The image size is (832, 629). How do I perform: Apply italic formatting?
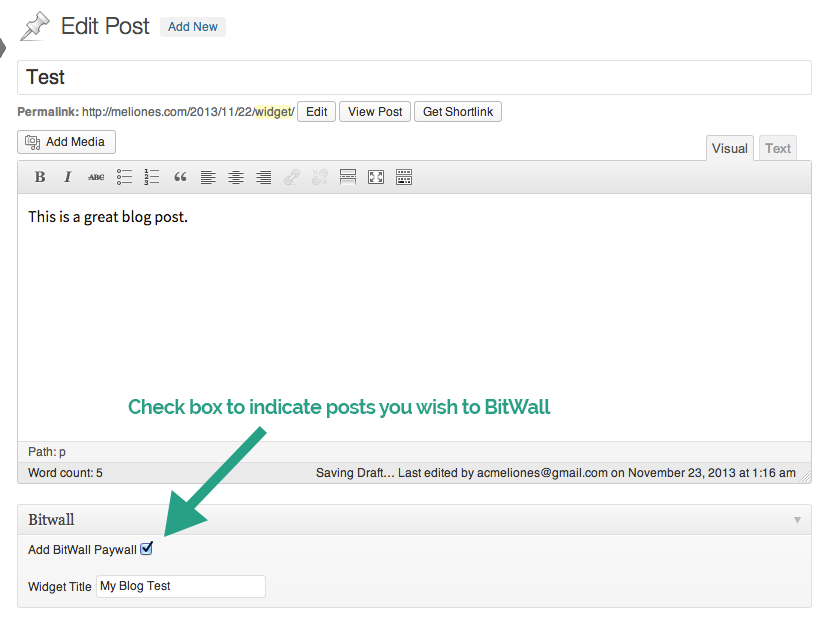[x=67, y=177]
